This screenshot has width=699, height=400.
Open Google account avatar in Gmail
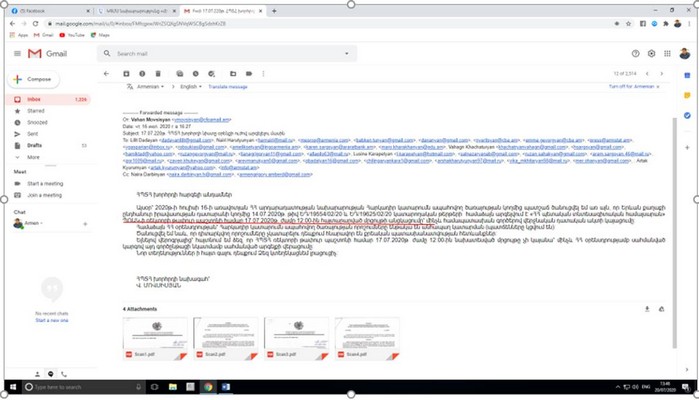click(685, 54)
